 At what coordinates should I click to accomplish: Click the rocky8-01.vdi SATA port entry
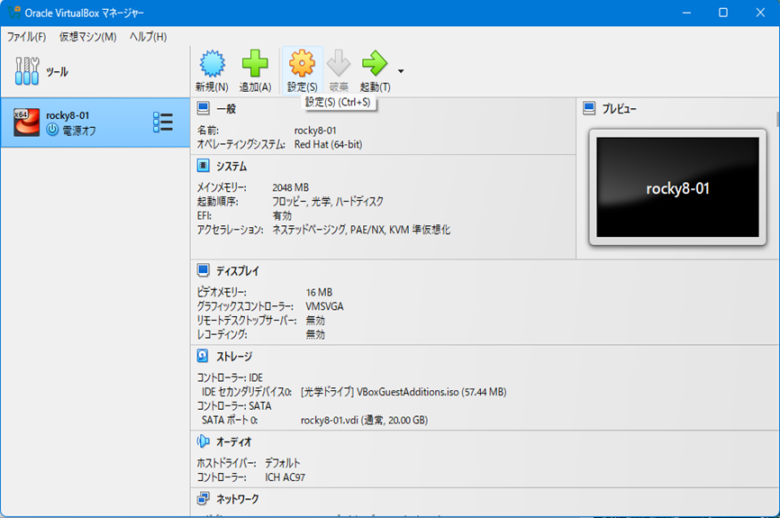tap(364, 420)
